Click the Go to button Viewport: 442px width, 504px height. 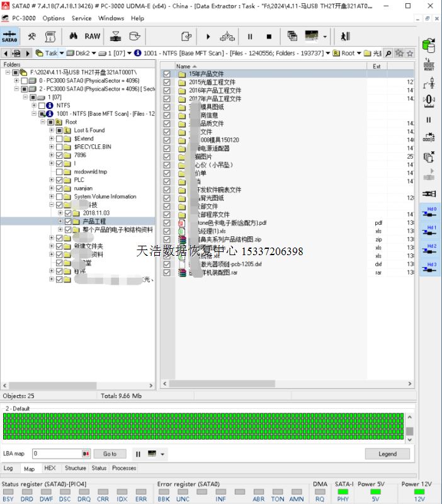[x=110, y=454]
